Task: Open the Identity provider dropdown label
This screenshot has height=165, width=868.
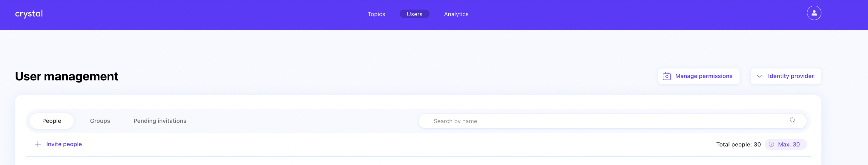Action: tap(791, 76)
